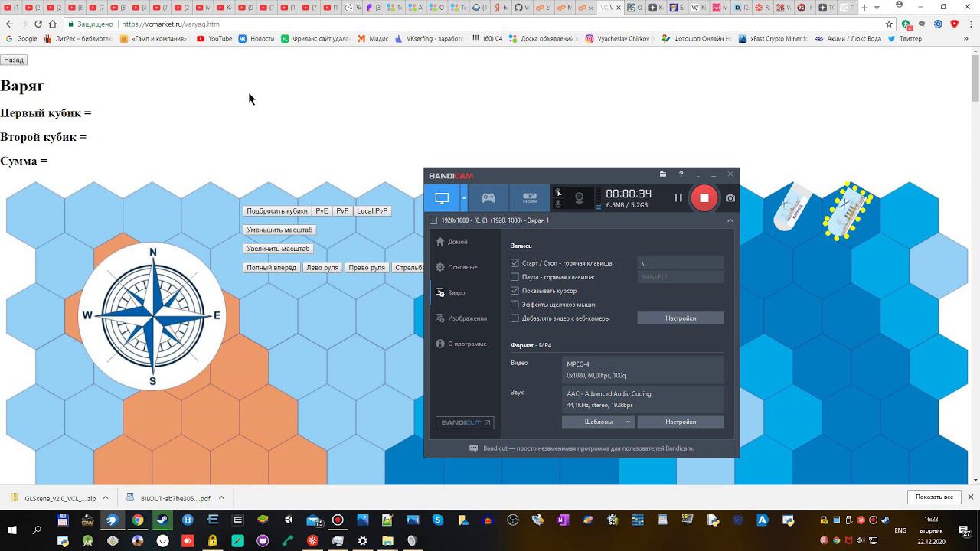
Task: Open the Новости bookmark
Action: (x=256, y=38)
